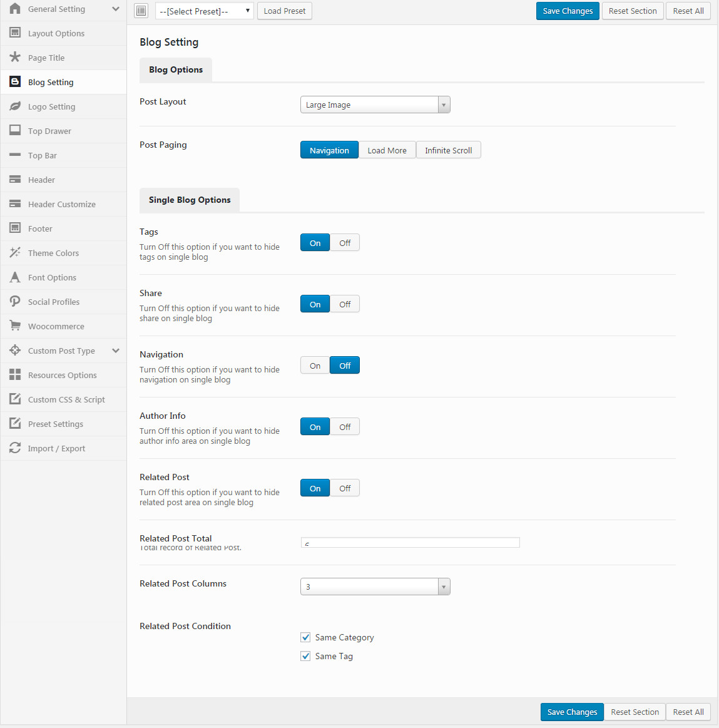Click the expand-all sections icon beside preset selector

pos(141,11)
